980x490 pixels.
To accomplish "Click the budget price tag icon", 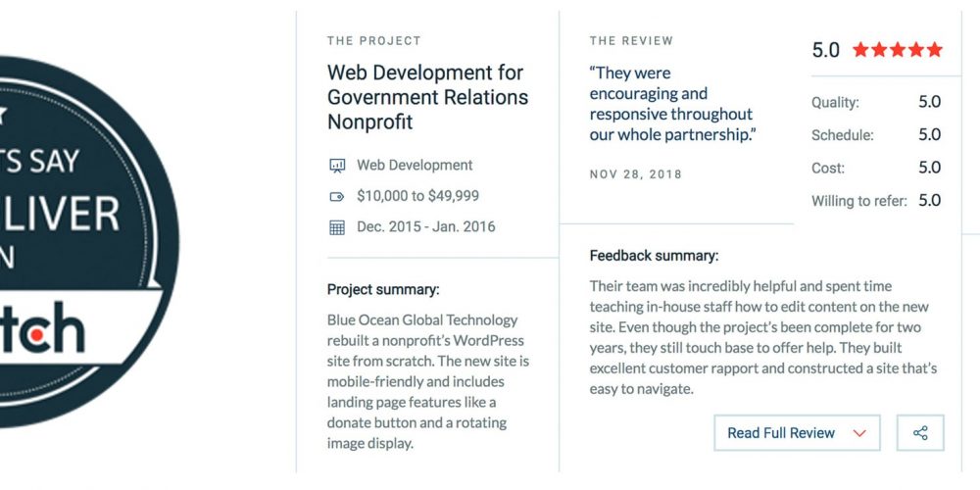I will 337,197.
